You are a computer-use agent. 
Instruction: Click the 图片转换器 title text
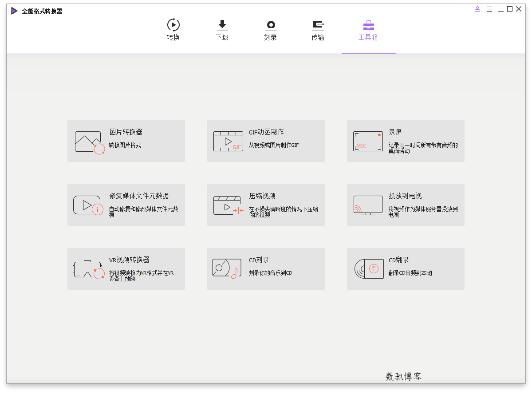126,132
